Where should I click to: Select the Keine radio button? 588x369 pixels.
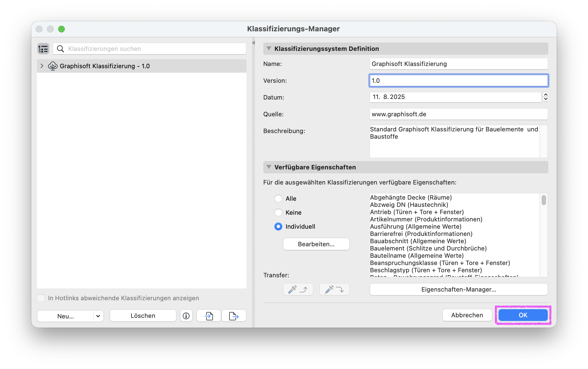coord(278,212)
